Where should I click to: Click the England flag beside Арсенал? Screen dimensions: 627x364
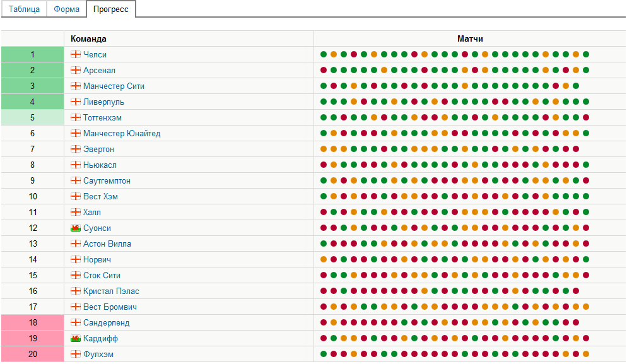click(76, 70)
